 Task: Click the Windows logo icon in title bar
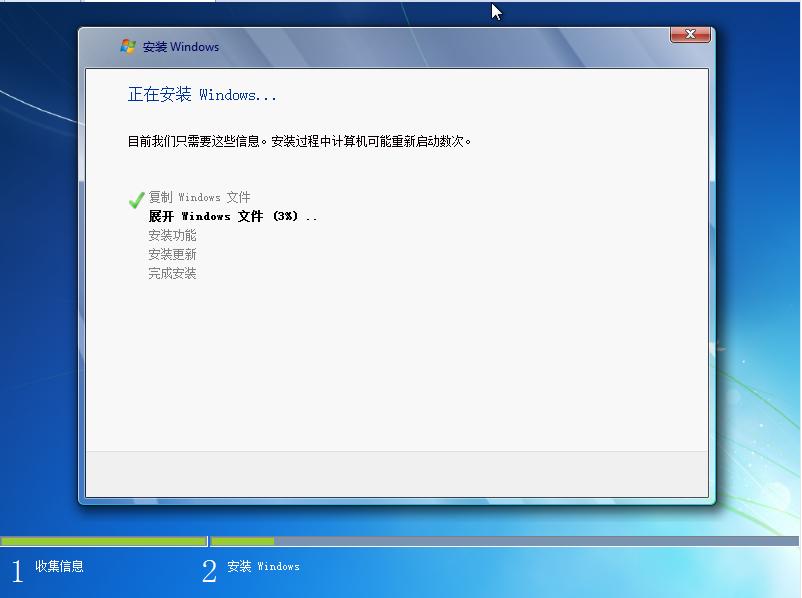(x=128, y=46)
